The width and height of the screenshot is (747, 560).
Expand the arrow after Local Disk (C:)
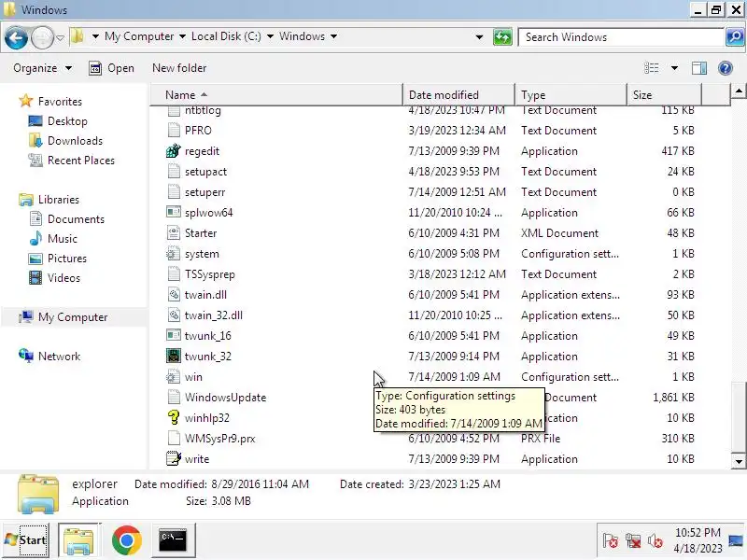[x=270, y=36]
